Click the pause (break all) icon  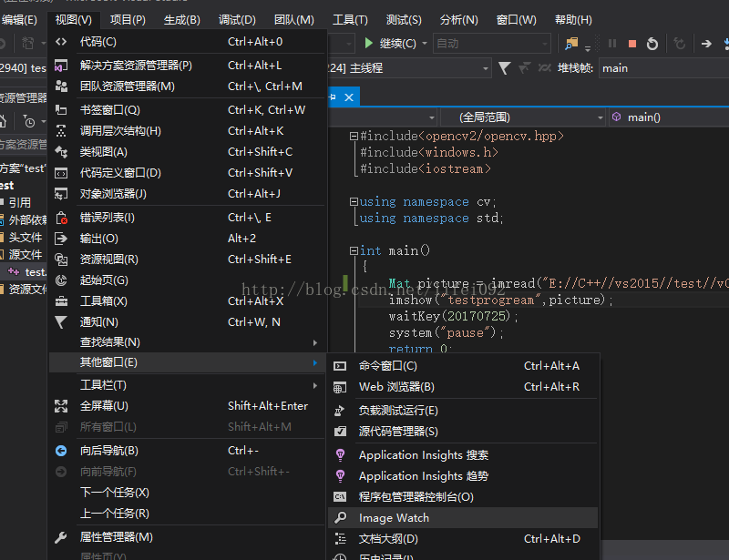(x=612, y=44)
